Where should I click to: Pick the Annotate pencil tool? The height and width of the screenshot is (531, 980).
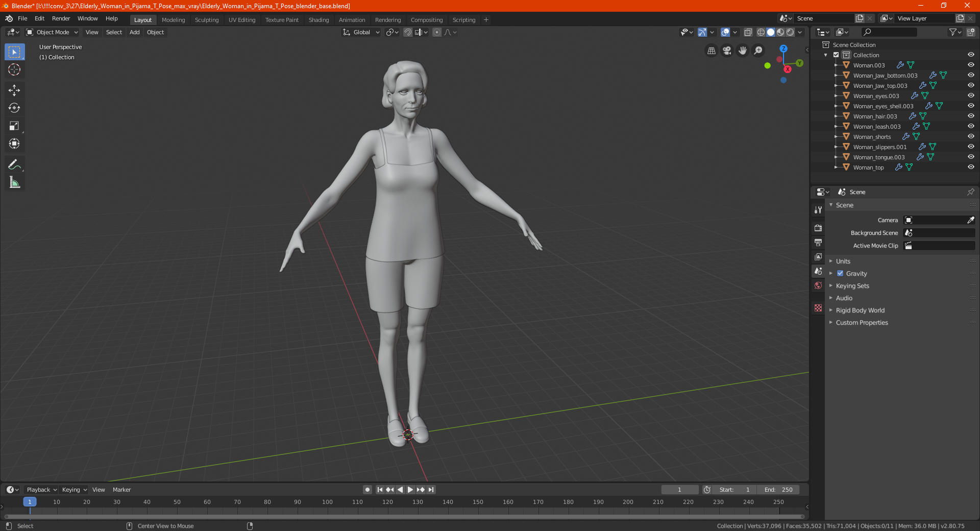click(x=14, y=164)
